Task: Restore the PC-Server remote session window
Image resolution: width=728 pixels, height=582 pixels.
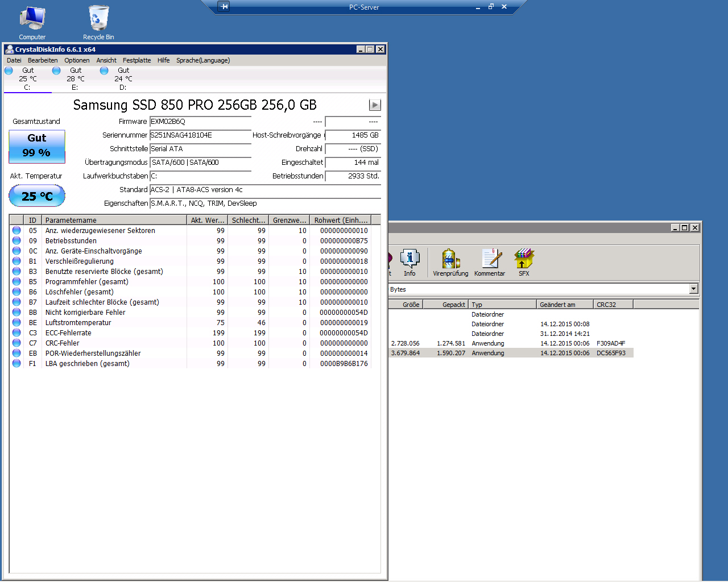Action: [491, 7]
